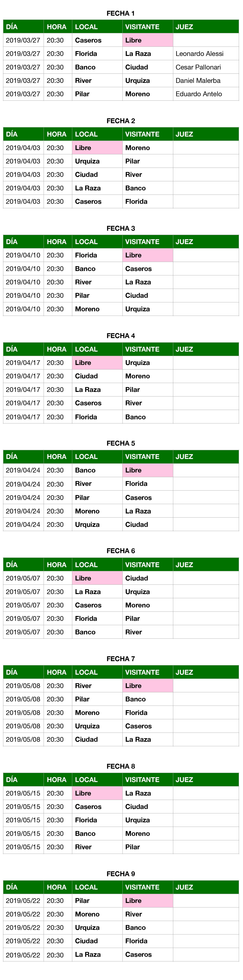Click the FECHA 5 table title
Image resolution: width=243 pixels, height=980 pixels.
121,443
